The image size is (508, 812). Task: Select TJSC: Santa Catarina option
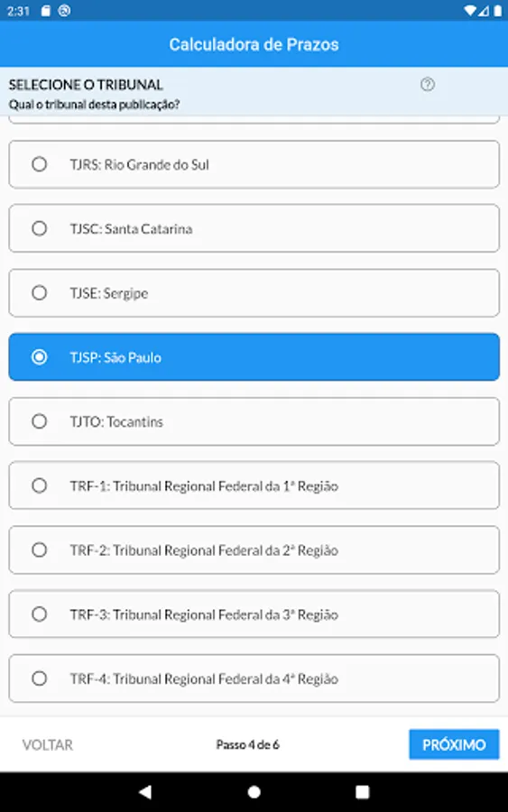254,228
